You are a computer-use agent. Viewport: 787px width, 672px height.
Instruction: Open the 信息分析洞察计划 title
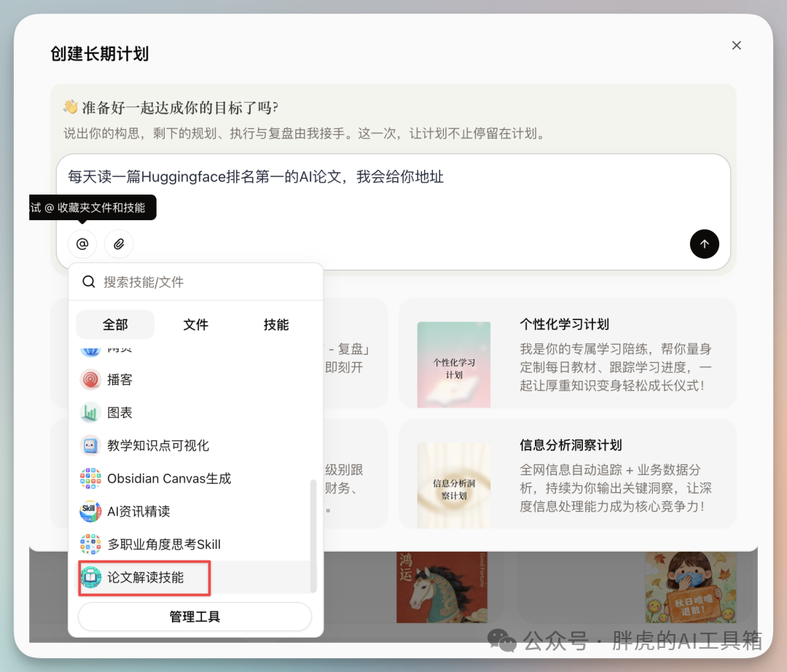pos(571,445)
